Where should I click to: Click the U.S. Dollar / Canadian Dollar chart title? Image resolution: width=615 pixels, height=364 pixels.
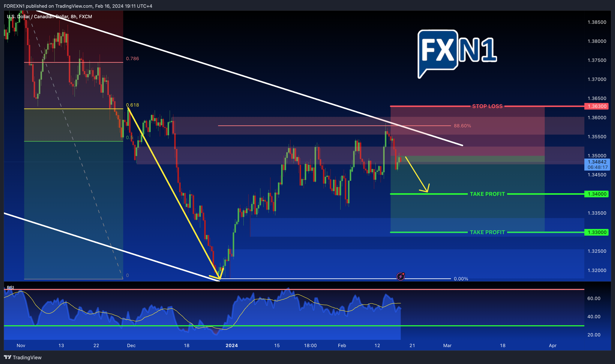pyautogui.click(x=49, y=17)
